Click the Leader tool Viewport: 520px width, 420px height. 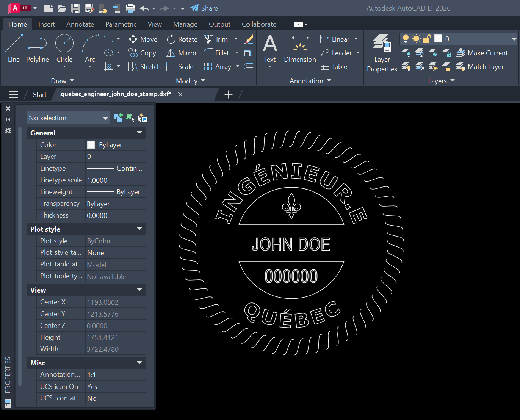(336, 53)
